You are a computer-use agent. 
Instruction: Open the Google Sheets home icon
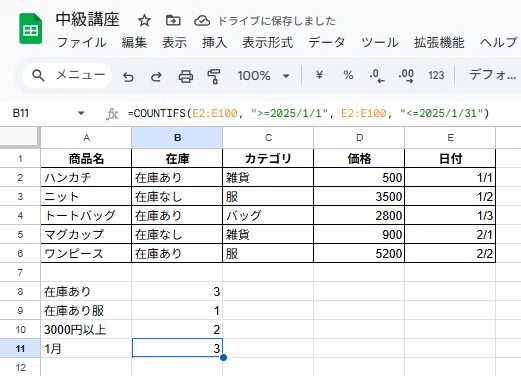click(30, 29)
